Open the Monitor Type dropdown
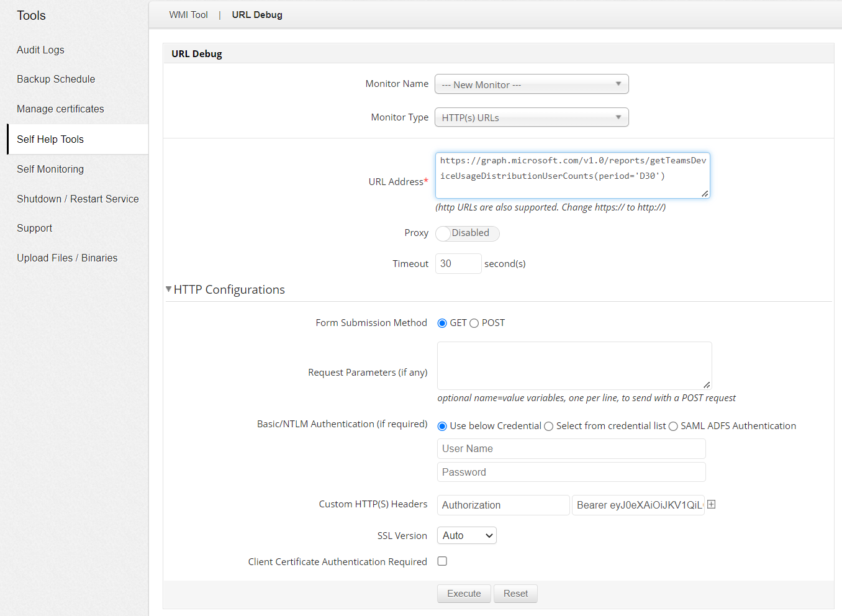The image size is (842, 616). pos(532,117)
